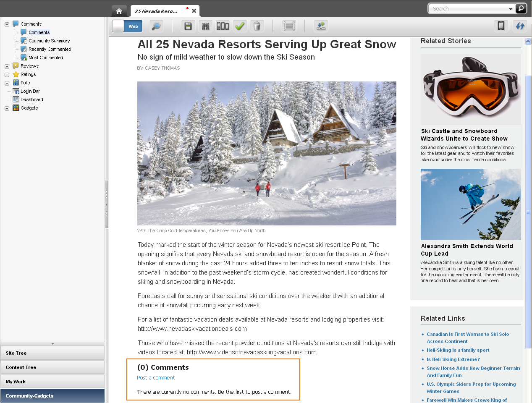Click the Ratings star icon

pos(16,74)
